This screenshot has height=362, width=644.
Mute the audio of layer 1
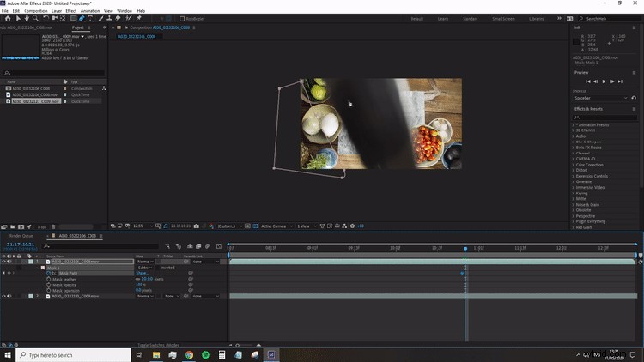pos(9,262)
